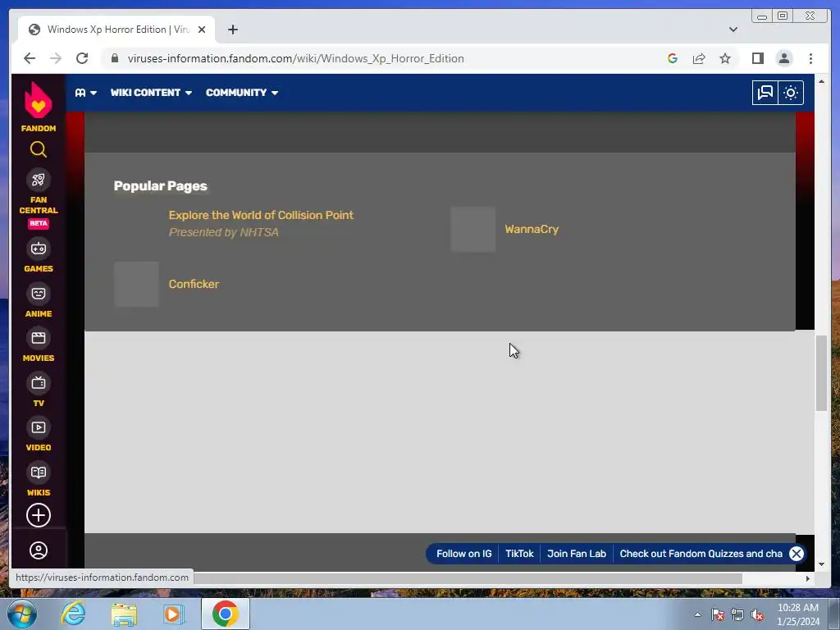The height and width of the screenshot is (630, 840).
Task: Open the Fandom sidebar search
Action: (x=38, y=149)
